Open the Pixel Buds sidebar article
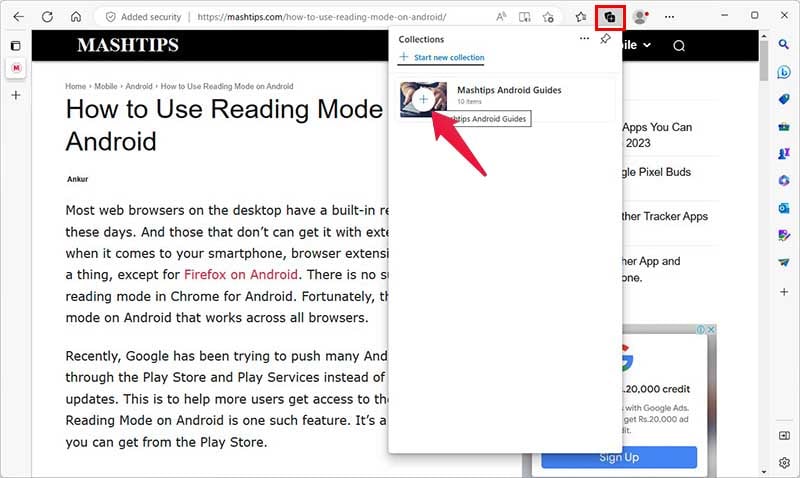 pos(656,172)
